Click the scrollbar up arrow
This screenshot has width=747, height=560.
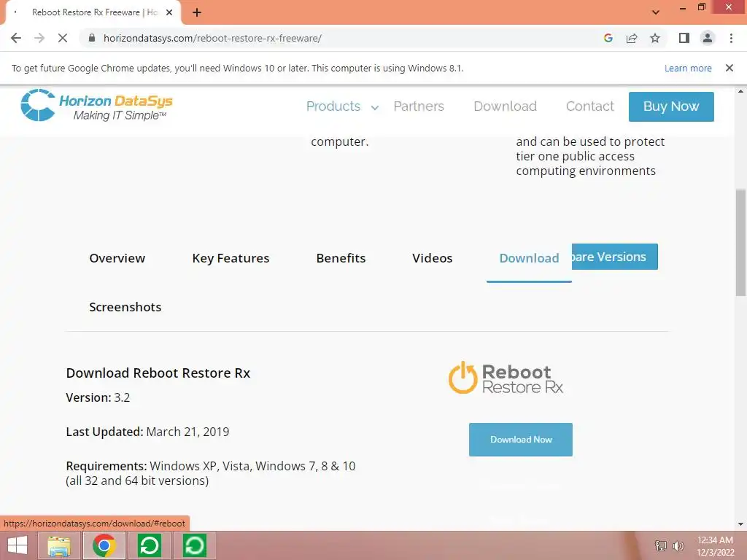point(740,90)
